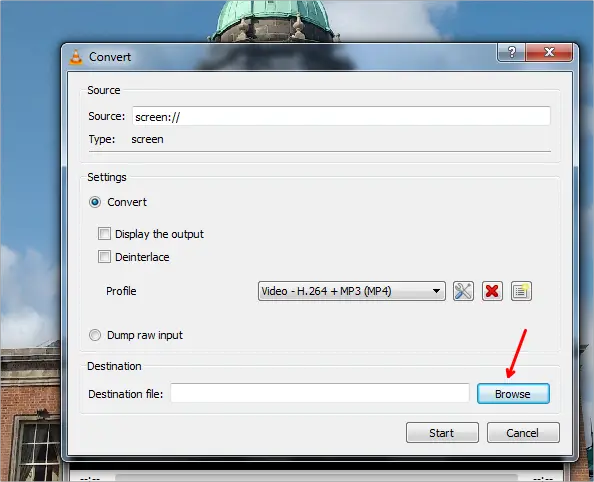Toggle the Deinterlace checkbox
Viewport: 594px width, 482px height.
pos(104,257)
